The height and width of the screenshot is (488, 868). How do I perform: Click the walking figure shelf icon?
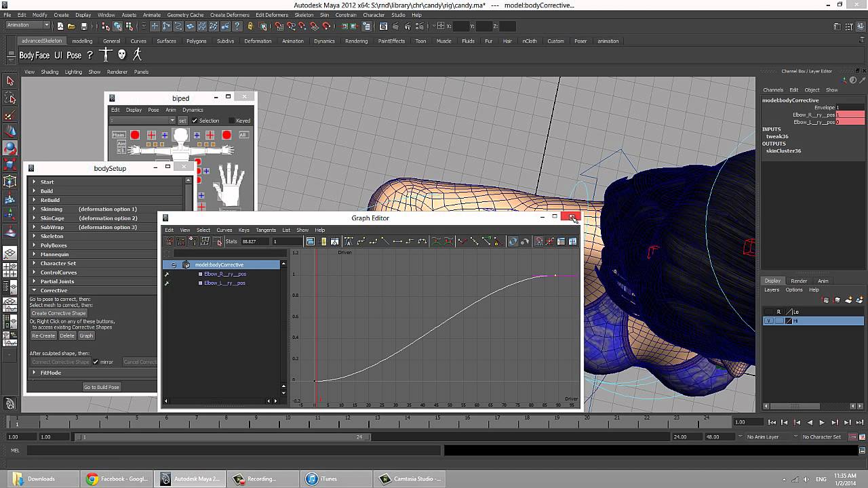[x=138, y=54]
